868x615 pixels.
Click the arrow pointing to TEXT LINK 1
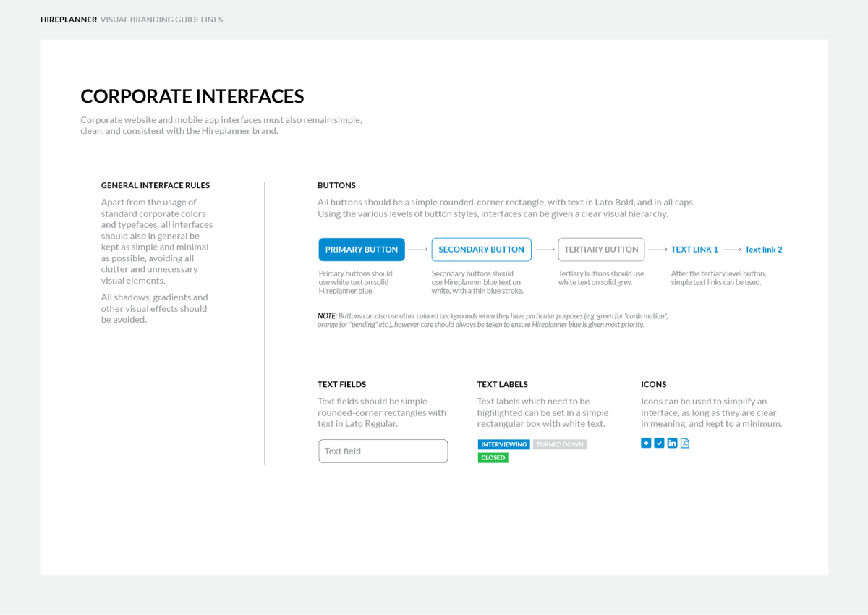(x=658, y=249)
